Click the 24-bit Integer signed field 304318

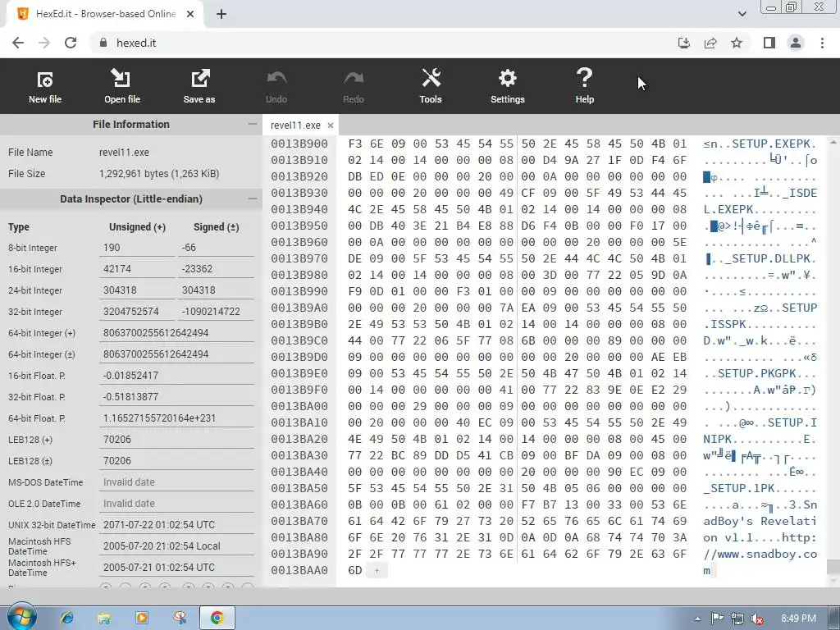point(216,290)
